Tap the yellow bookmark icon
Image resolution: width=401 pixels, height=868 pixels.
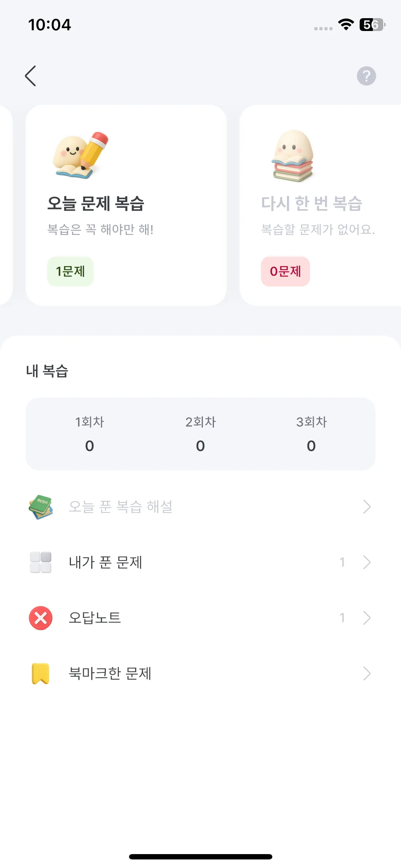(41, 673)
